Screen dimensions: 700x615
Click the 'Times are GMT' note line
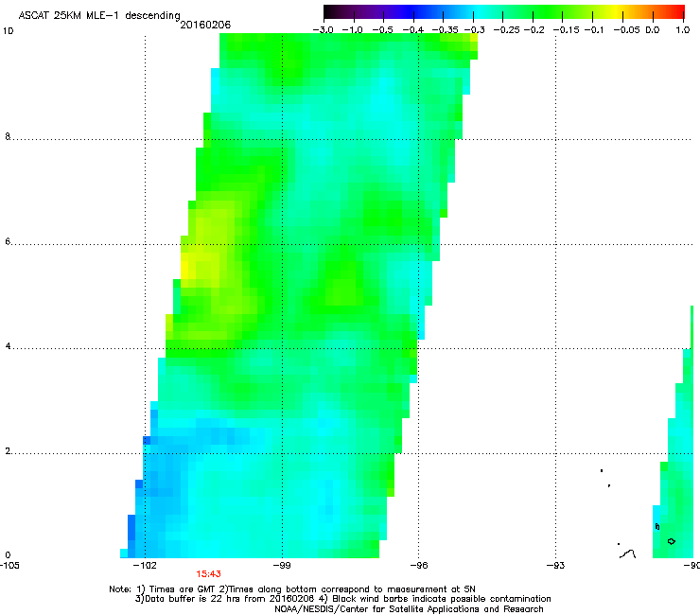click(292, 589)
